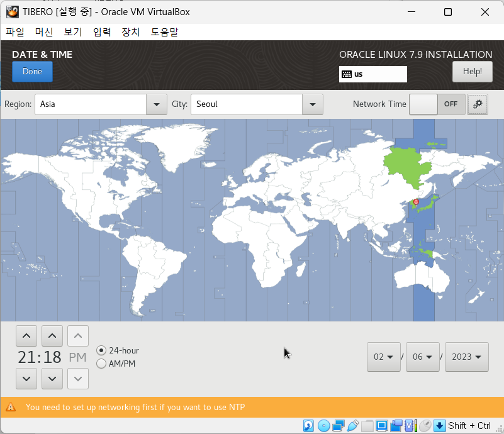Expand the Region dropdown arrow
Viewport: 504px width, 434px height.
point(157,104)
